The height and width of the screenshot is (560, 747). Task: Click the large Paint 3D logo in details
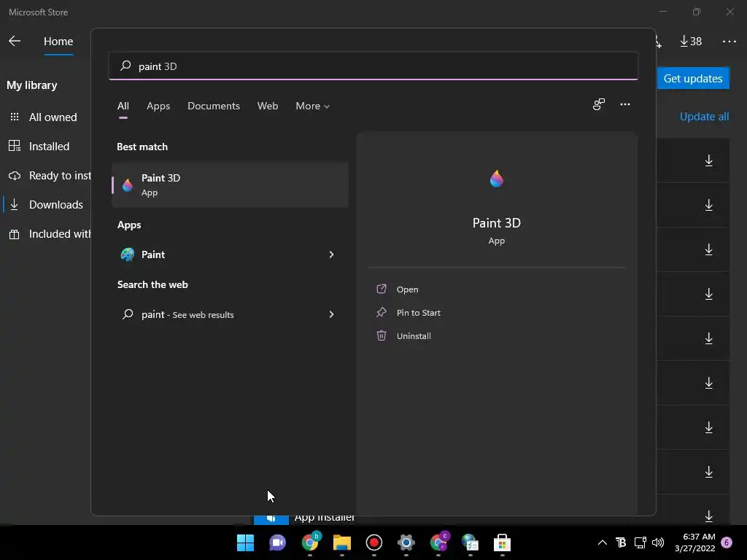496,179
